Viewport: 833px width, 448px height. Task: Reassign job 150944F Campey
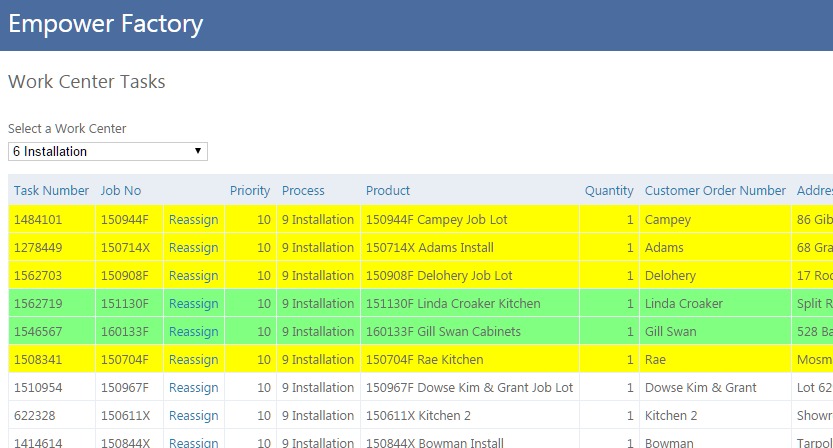193,220
